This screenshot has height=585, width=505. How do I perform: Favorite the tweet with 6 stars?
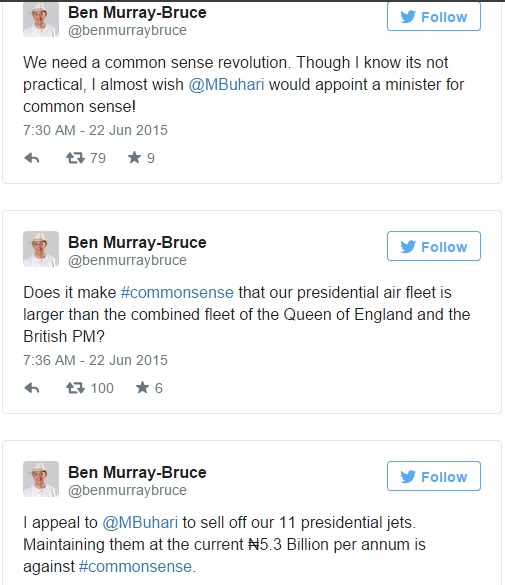142,388
